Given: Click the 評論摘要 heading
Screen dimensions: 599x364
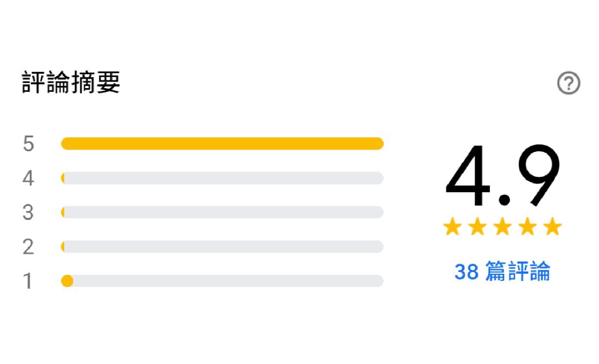Looking at the screenshot, I should [x=71, y=83].
